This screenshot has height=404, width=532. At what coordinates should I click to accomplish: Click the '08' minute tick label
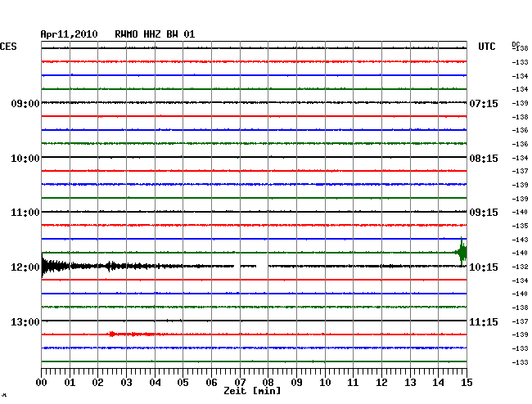pos(268,383)
